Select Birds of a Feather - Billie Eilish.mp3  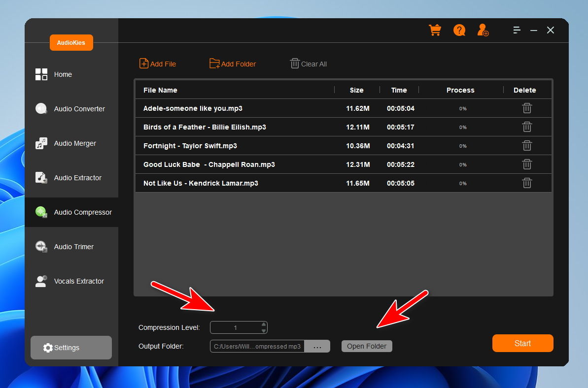pyautogui.click(x=205, y=128)
